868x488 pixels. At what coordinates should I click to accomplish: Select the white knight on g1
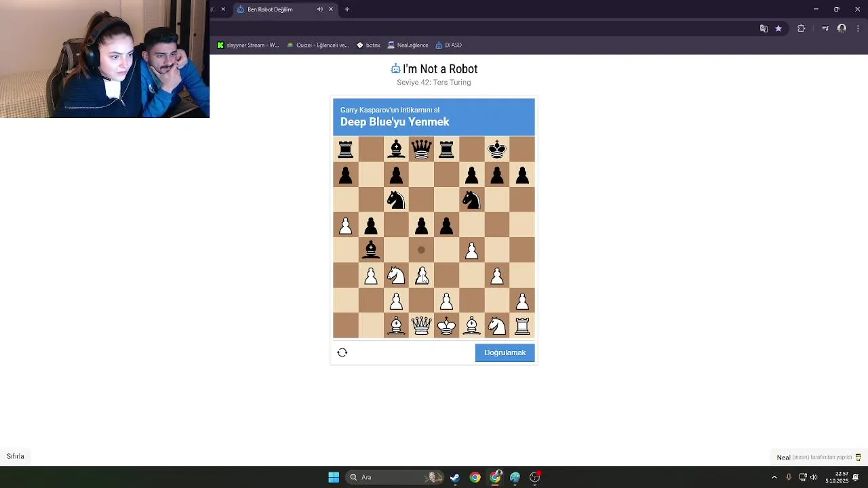[497, 326]
